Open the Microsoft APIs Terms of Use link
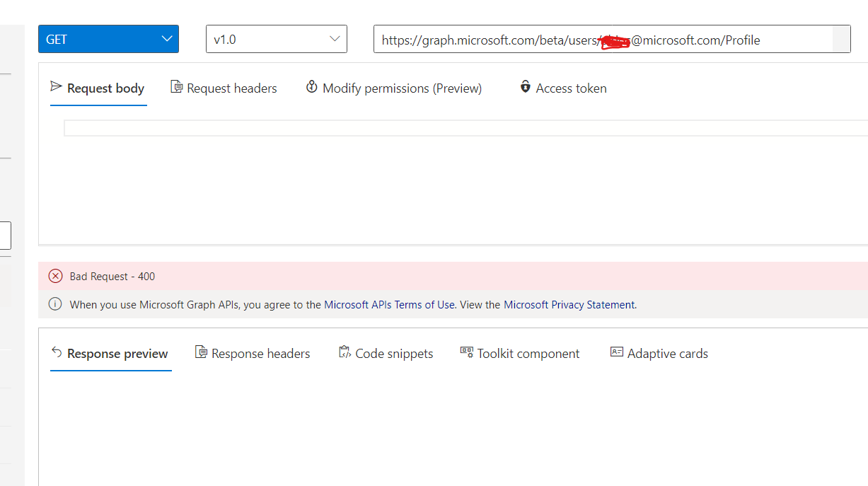Image resolution: width=868 pixels, height=486 pixels. tap(391, 304)
